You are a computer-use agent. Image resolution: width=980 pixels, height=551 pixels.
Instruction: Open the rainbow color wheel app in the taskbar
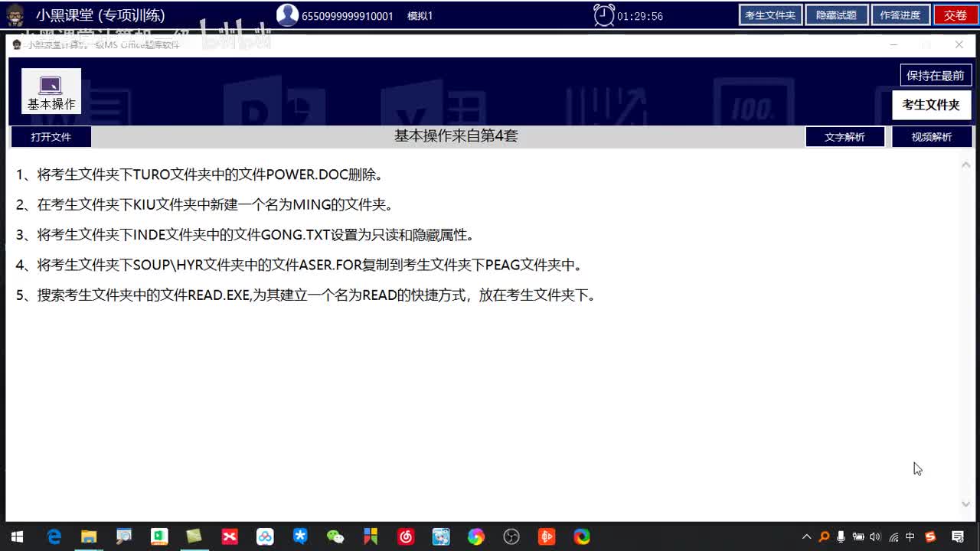476,536
